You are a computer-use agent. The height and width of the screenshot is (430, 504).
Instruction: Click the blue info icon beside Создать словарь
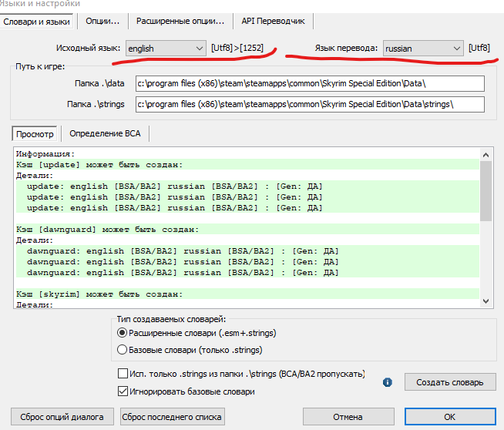click(x=388, y=382)
